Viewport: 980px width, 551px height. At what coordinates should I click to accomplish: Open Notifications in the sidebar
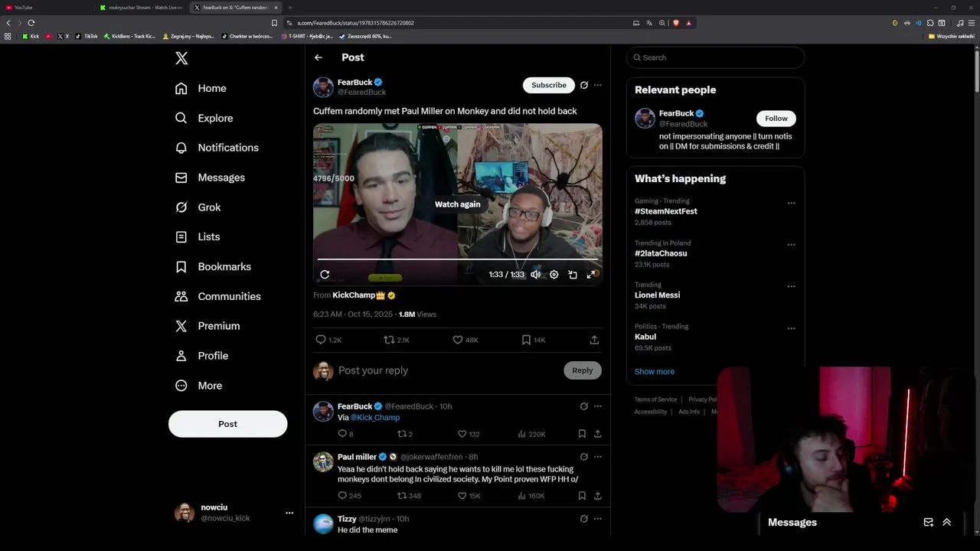pos(217,148)
